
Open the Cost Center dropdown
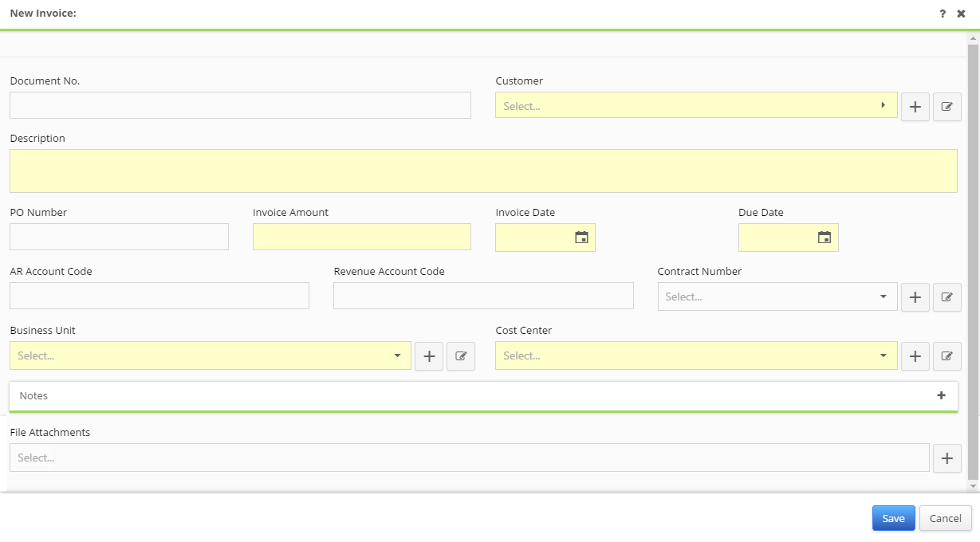click(x=883, y=355)
